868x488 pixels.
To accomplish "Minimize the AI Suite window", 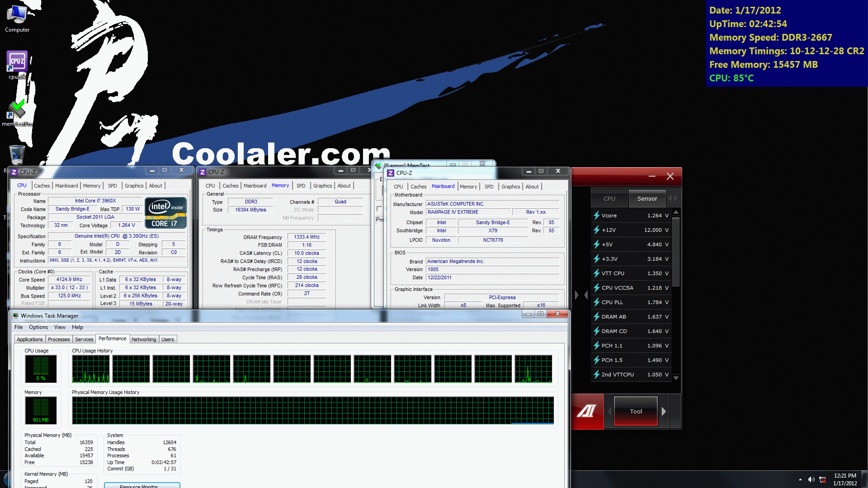I will pos(652,176).
